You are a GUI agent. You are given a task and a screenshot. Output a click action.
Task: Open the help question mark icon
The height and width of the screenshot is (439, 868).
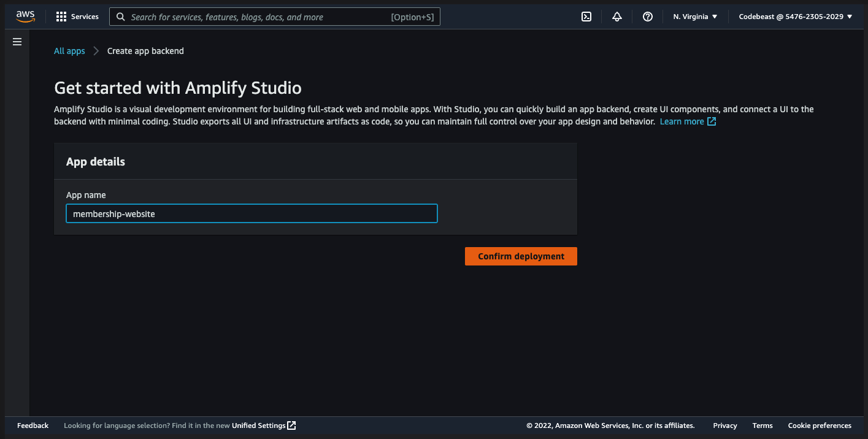pos(648,17)
